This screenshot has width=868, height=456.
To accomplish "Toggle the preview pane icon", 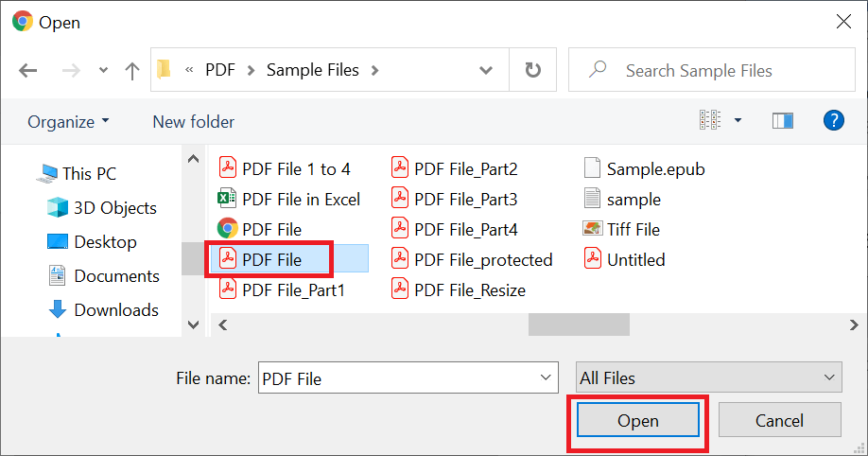I will 782,121.
